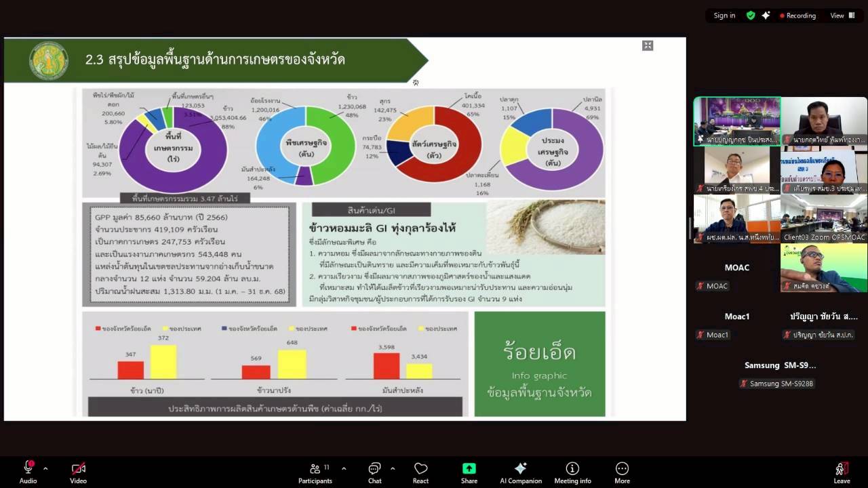Open the View layout menu

click(x=842, y=16)
